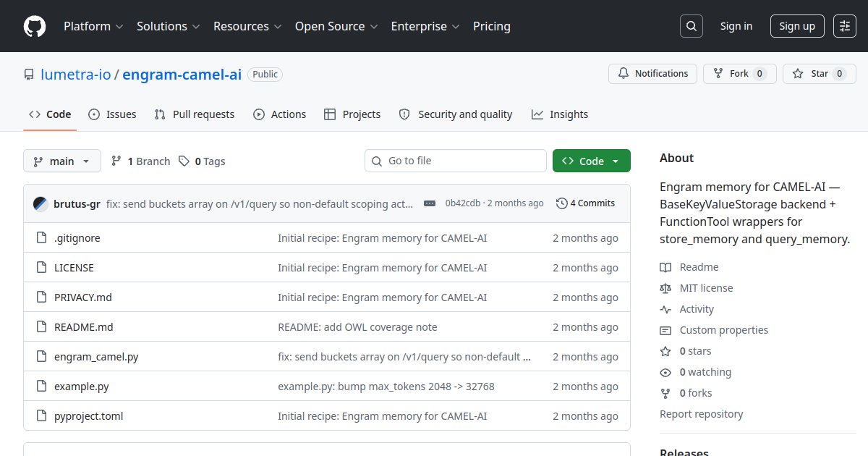The image size is (868, 456).
Task: Fork this repository button
Action: [x=740, y=74]
